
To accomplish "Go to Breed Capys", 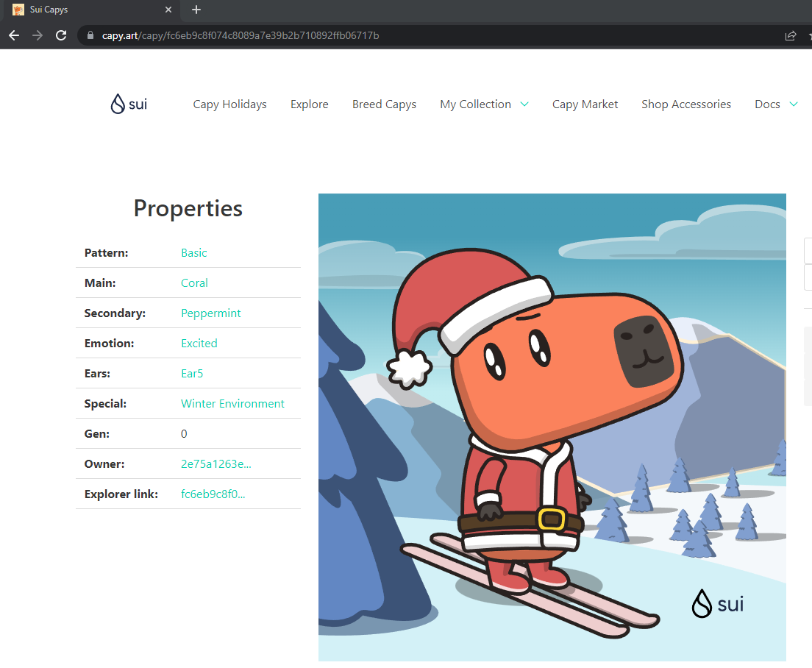I will pos(384,104).
